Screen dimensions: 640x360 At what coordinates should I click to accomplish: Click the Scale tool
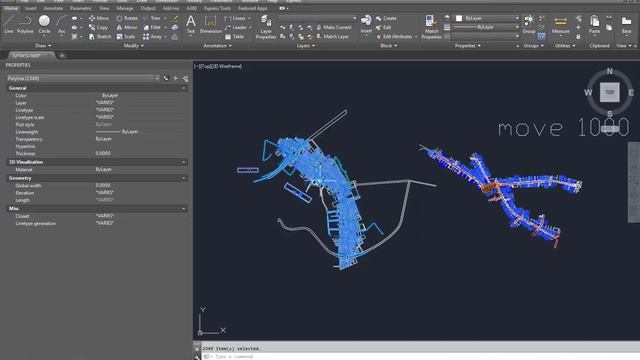pos(126,37)
